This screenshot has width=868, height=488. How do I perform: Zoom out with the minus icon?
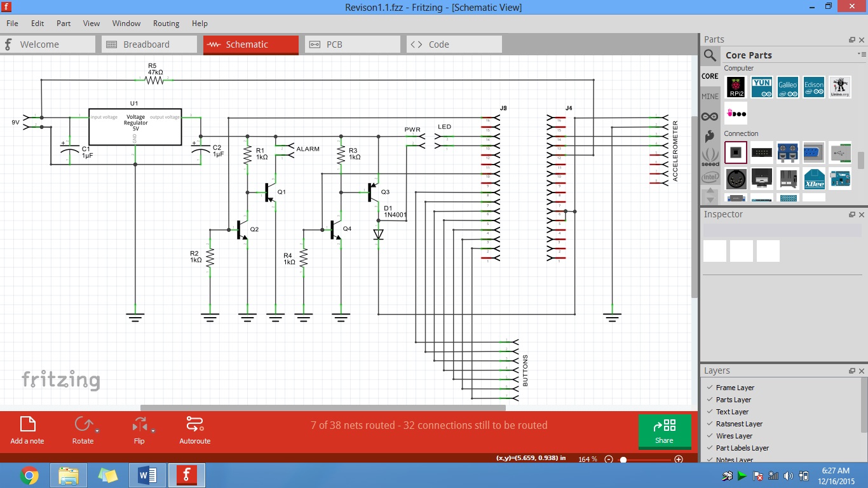[609, 459]
